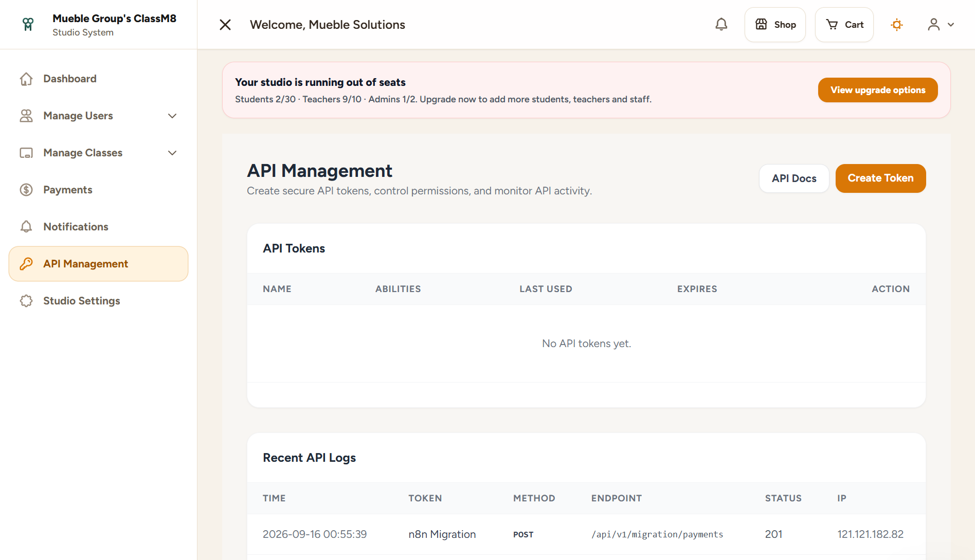Open the notifications bell in the header

(x=721, y=24)
